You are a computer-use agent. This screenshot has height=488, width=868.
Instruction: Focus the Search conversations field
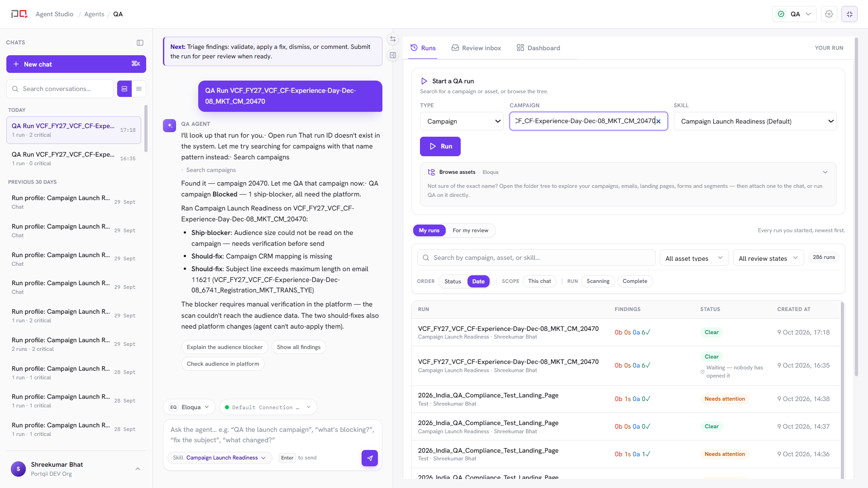(60, 89)
